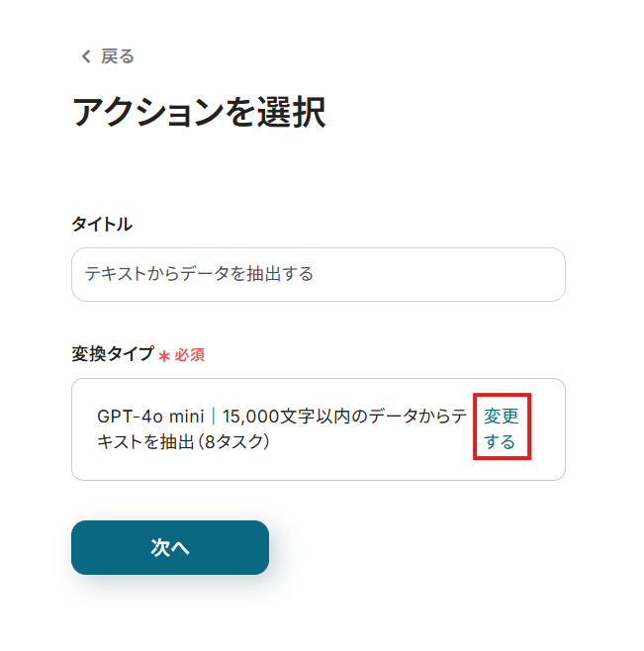644x651 pixels.
Task: Click the アクションを選択 page heading
Action: pos(199,113)
